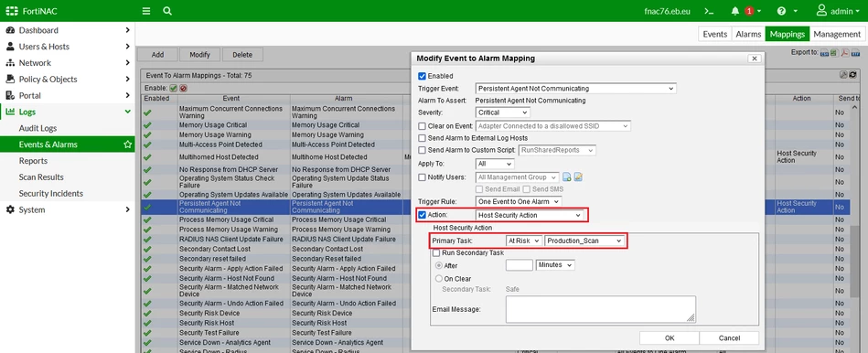This screenshot has width=868, height=353.
Task: Open the Host Security Action dropdown
Action: pyautogui.click(x=530, y=215)
